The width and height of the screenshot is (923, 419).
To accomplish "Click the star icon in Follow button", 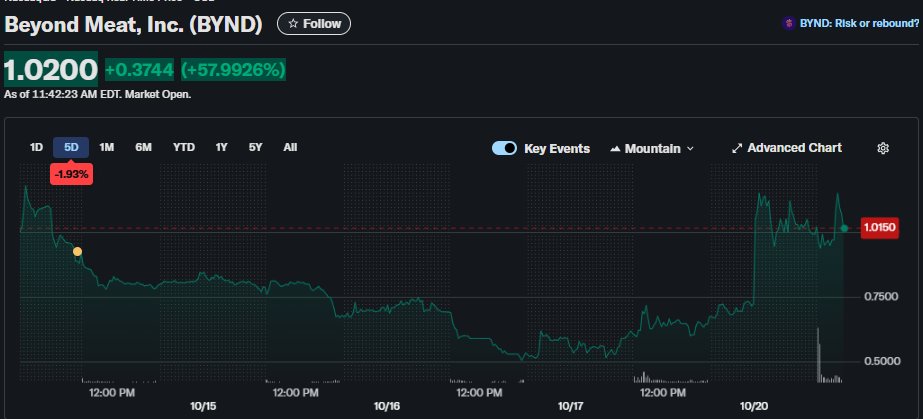I will coord(293,24).
